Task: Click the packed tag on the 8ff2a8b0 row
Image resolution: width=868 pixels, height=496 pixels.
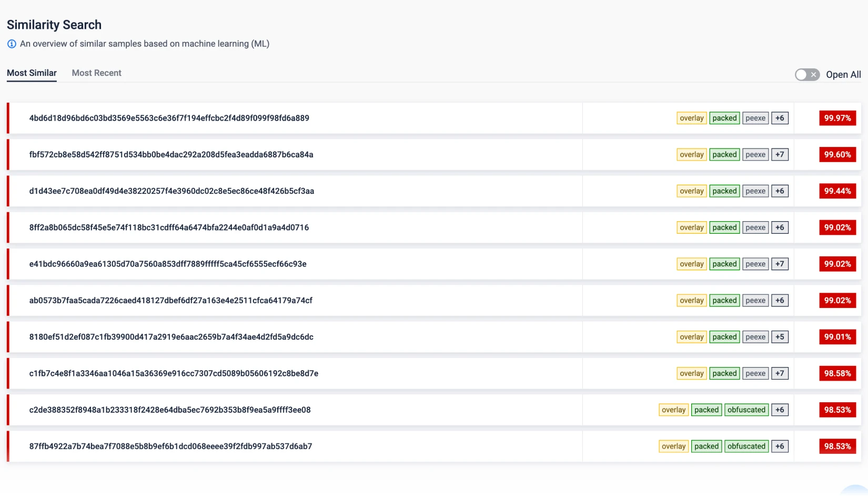Action: 724,227
